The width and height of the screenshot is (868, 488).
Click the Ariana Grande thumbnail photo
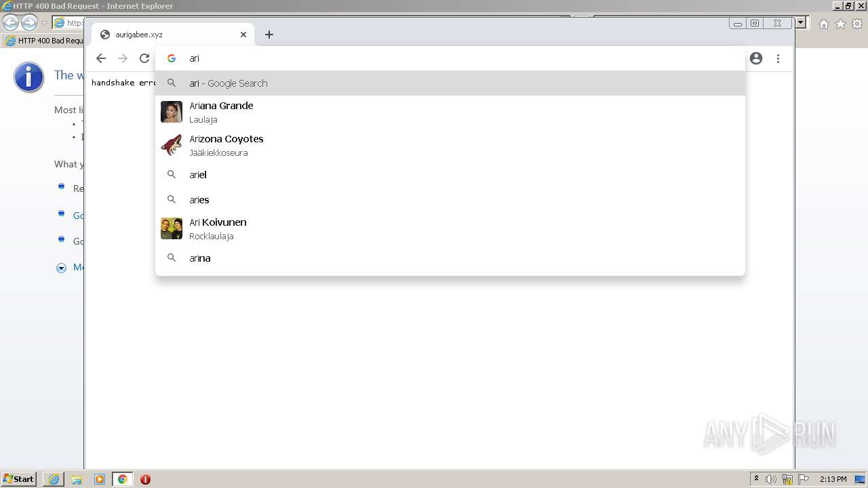click(x=172, y=112)
